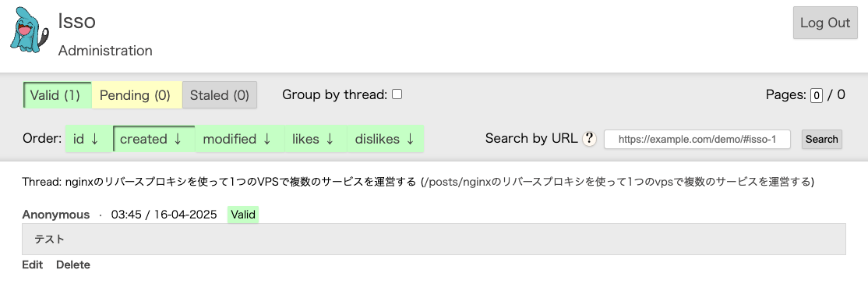Click the question mark help icon

point(590,139)
